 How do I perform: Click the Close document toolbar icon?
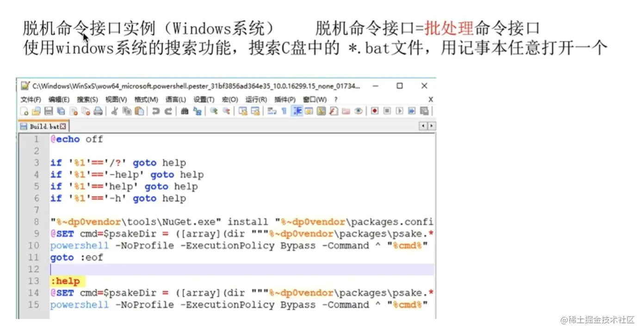click(x=74, y=111)
